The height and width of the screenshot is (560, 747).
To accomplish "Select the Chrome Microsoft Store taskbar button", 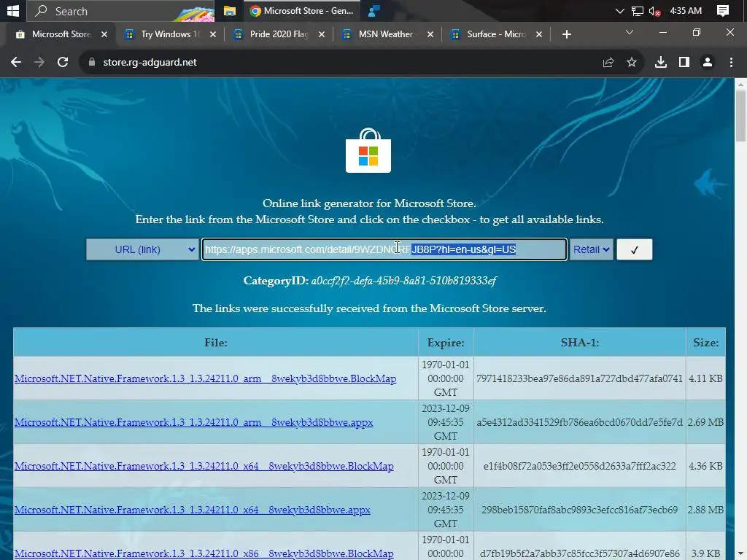I will [301, 10].
